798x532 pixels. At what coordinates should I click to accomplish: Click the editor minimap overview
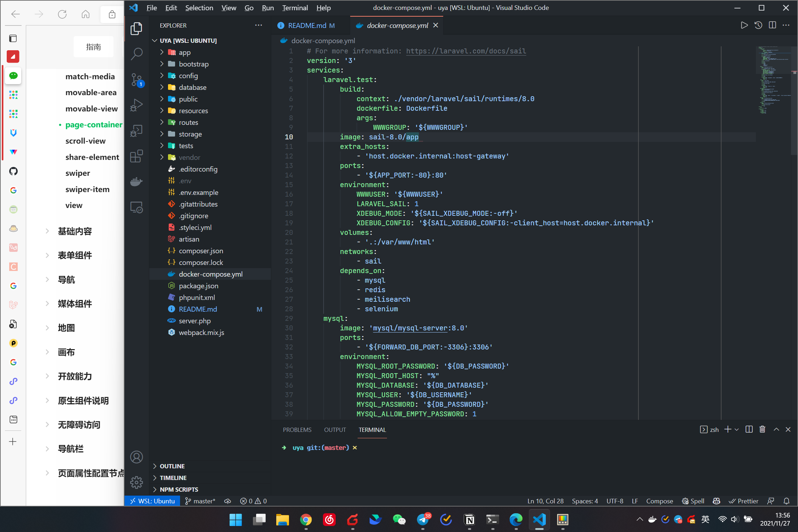pyautogui.click(x=774, y=80)
